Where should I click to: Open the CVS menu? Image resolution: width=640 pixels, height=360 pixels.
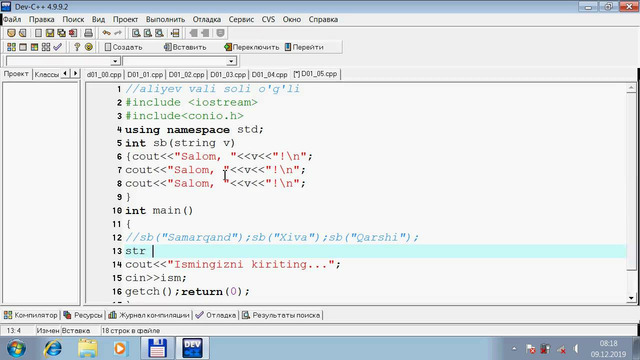268,19
